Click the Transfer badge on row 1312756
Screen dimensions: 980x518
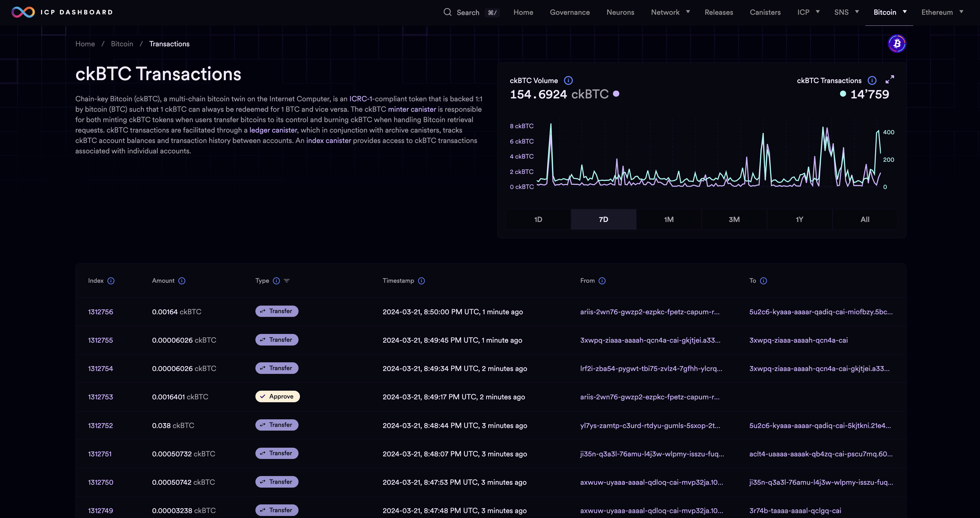277,311
